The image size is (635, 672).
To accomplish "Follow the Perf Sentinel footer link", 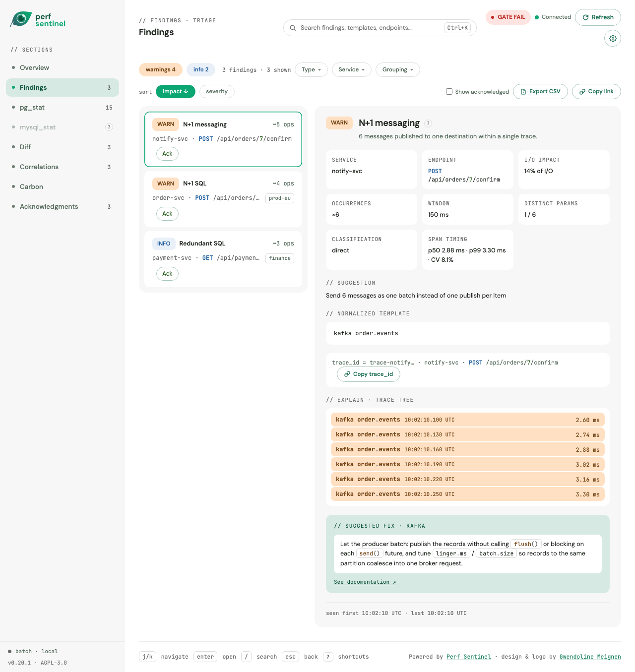I will [469, 657].
